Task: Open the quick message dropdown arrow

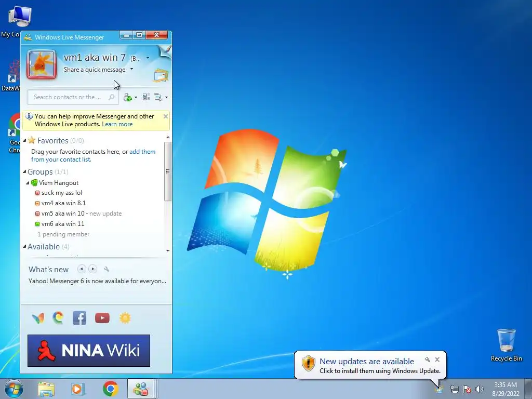Action: [131, 69]
